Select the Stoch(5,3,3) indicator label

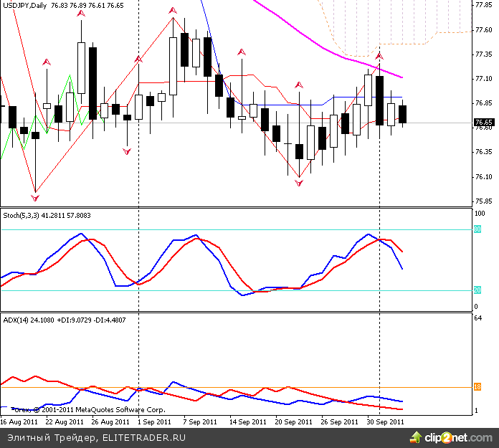click(x=24, y=215)
